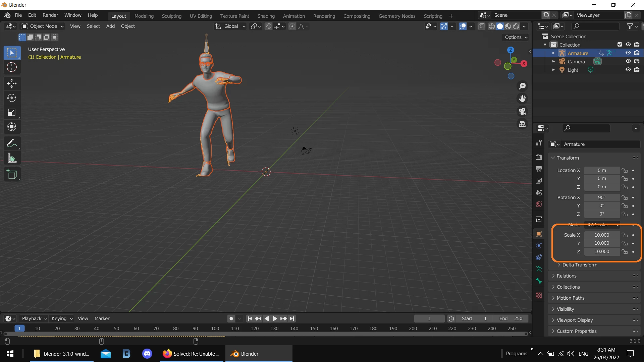Screen dimensions: 644x362
Task: Open the Object menu
Action: point(128,26)
